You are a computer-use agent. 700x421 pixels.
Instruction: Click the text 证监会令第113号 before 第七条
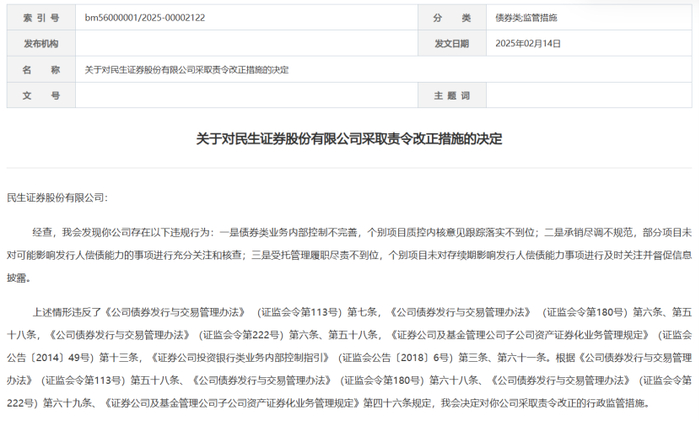(x=299, y=312)
